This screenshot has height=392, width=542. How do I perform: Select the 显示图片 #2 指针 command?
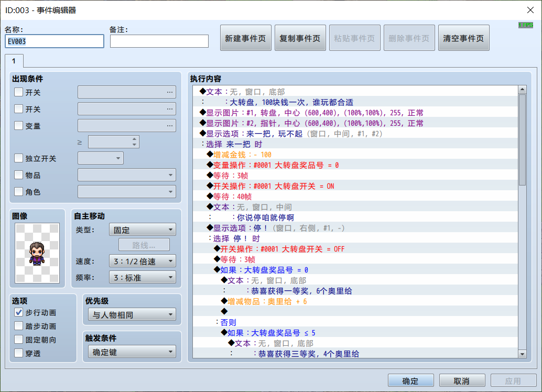355,123
